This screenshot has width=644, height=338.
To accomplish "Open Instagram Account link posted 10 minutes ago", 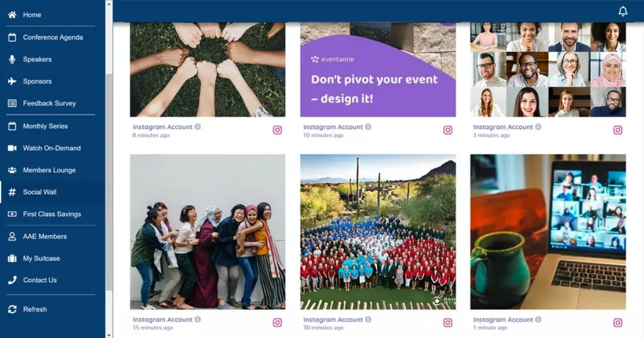I will [x=333, y=127].
